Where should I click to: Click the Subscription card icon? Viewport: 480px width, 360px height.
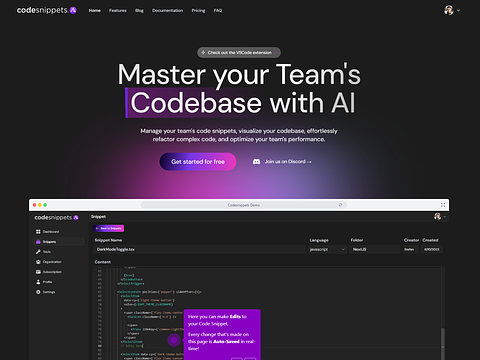38,272
